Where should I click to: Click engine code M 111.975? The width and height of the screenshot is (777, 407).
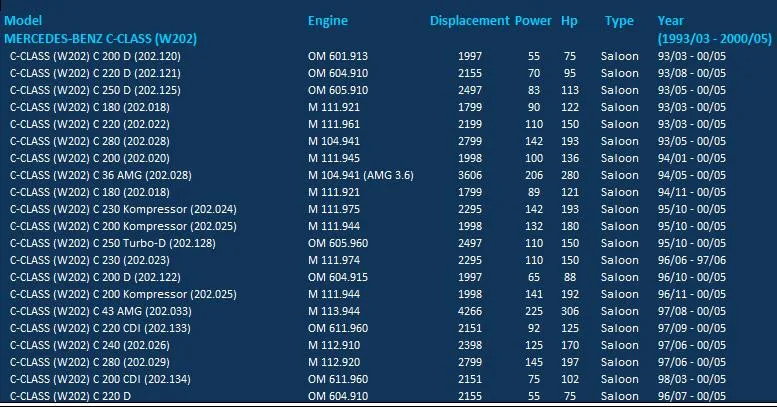pyautogui.click(x=334, y=209)
